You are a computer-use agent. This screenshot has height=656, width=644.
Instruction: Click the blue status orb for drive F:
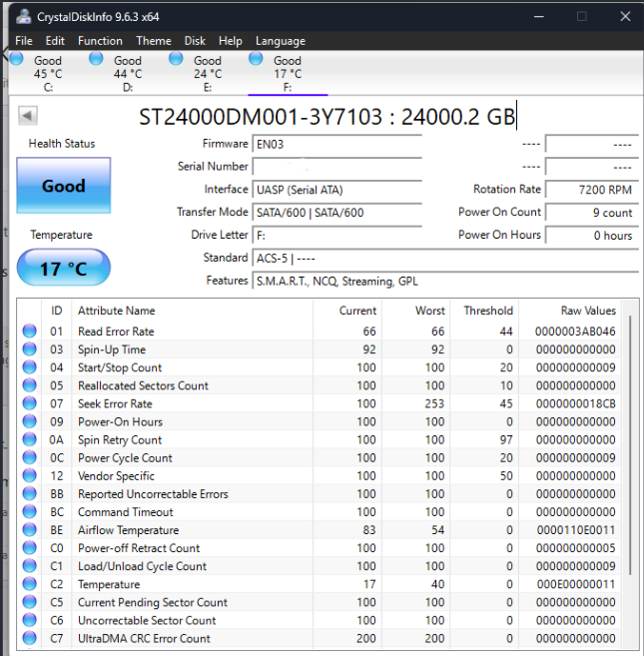pos(256,58)
